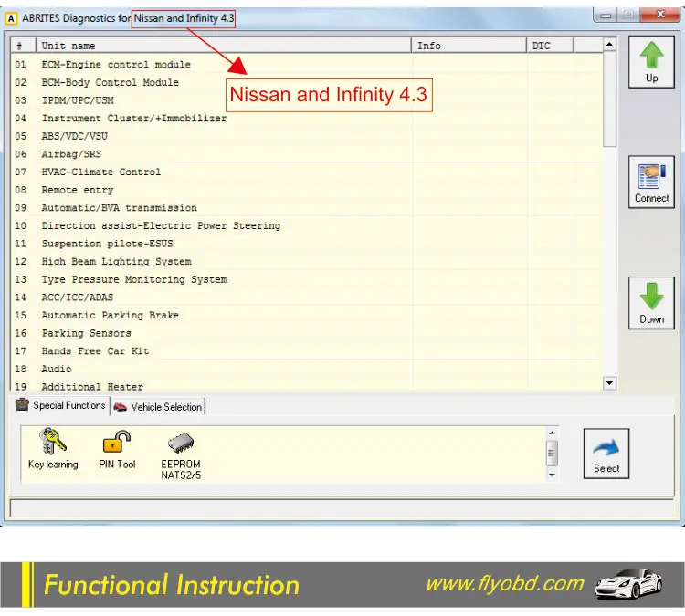685x616 pixels.
Task: Select the Remote entry unit
Action: coord(307,190)
